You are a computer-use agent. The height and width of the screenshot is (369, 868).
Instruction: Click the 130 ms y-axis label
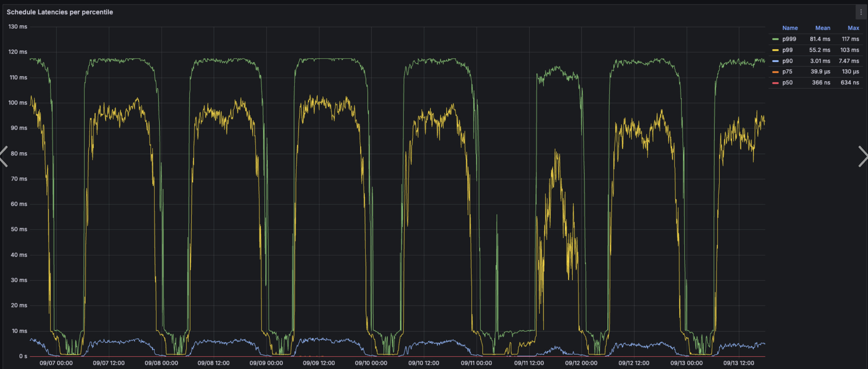coord(18,27)
